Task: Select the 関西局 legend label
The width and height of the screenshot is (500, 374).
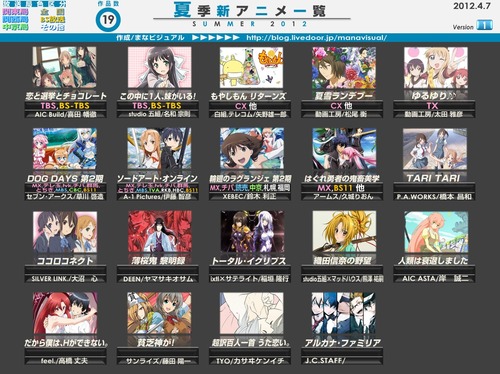Action: coord(16,19)
